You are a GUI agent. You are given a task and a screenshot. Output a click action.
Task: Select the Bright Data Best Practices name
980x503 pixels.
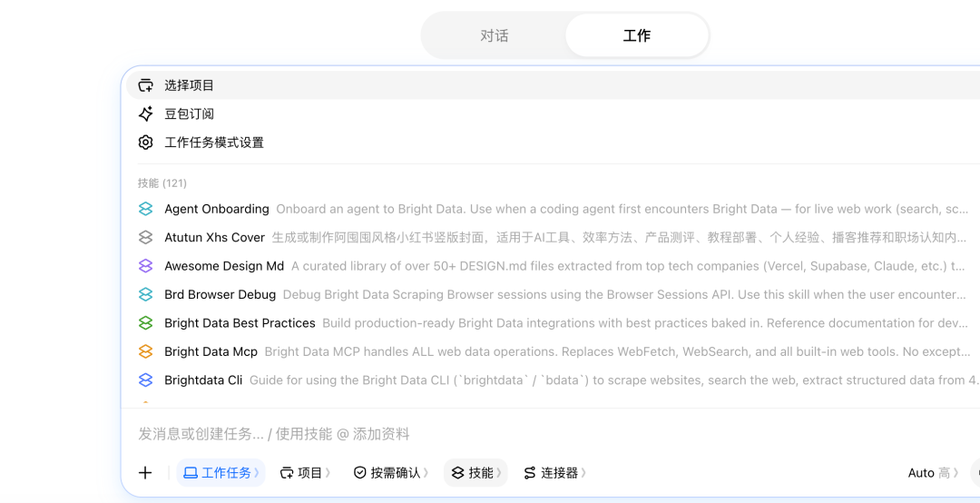click(240, 323)
